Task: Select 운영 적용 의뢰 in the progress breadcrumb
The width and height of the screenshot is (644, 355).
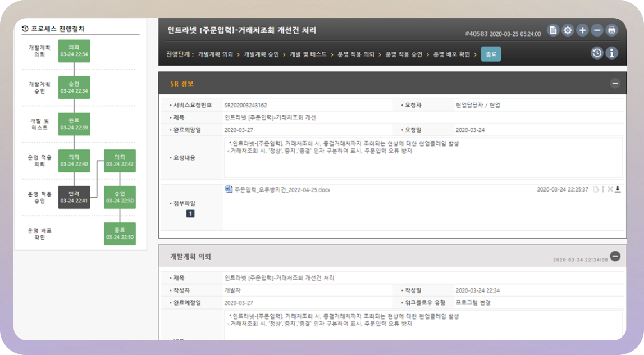Action: click(x=355, y=54)
